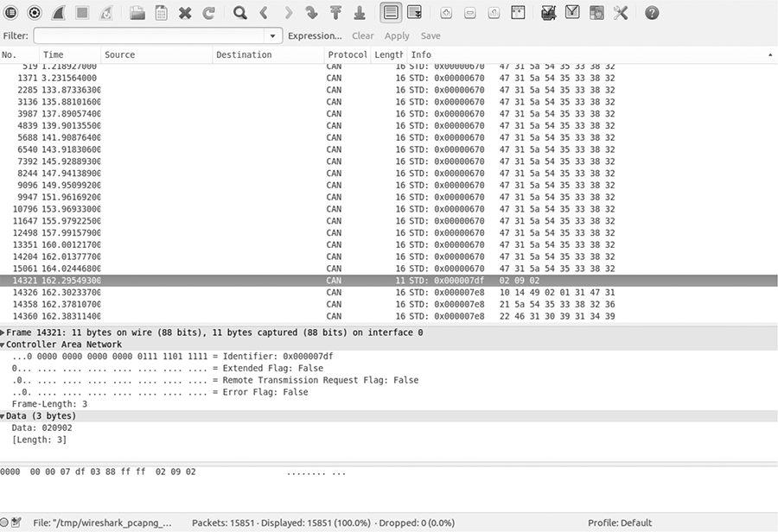Expand the Frame 14321 details
This screenshot has height=532, width=778.
3,332
